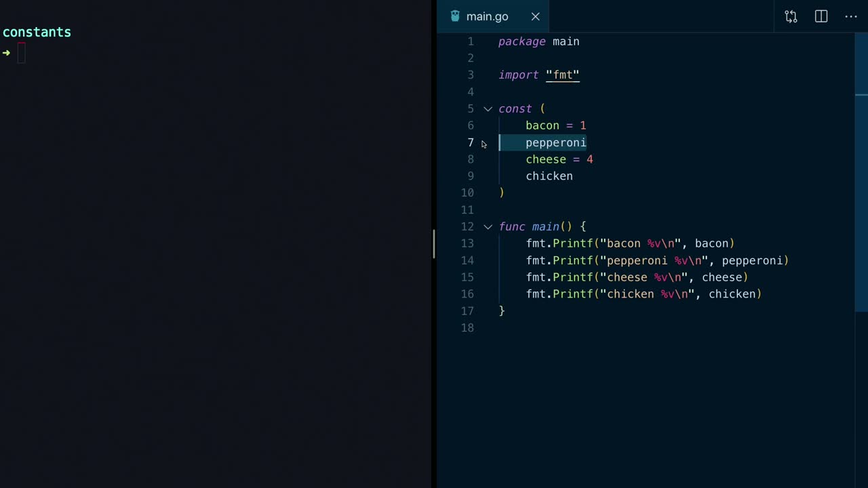The height and width of the screenshot is (488, 868).
Task: Open the more actions ellipsis menu
Action: tap(850, 16)
